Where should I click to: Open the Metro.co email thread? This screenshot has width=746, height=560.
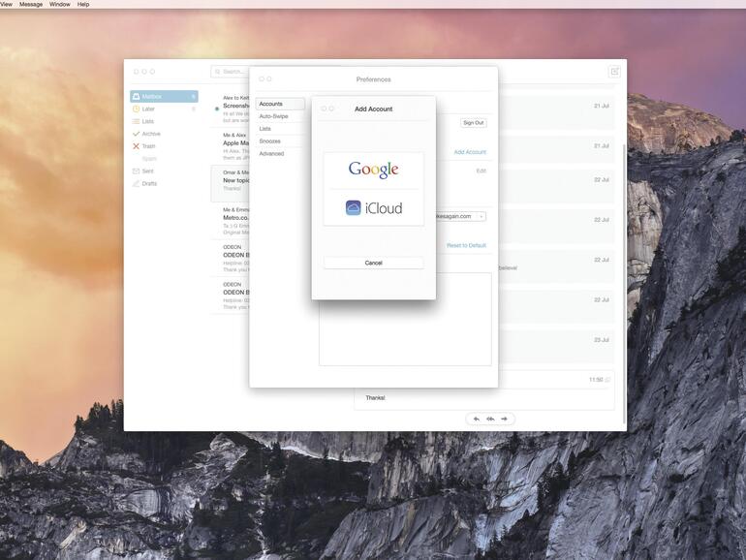230,221
